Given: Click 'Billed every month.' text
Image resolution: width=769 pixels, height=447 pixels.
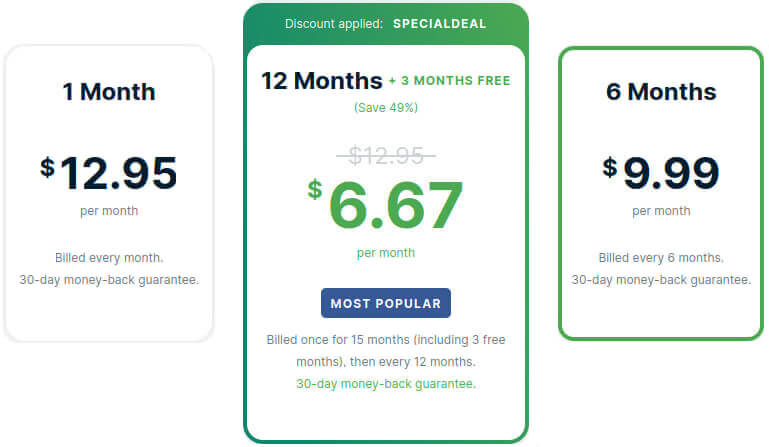Looking at the screenshot, I should click(109, 258).
